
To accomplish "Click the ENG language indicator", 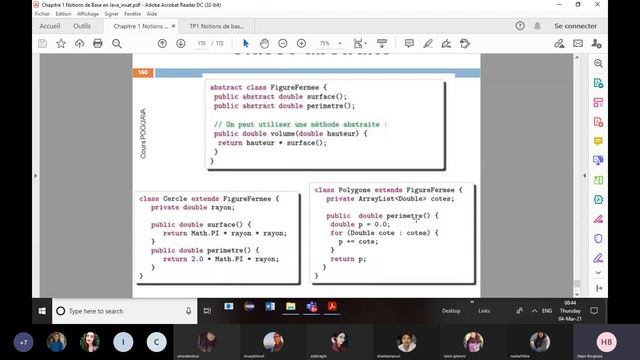I will pos(547,311).
